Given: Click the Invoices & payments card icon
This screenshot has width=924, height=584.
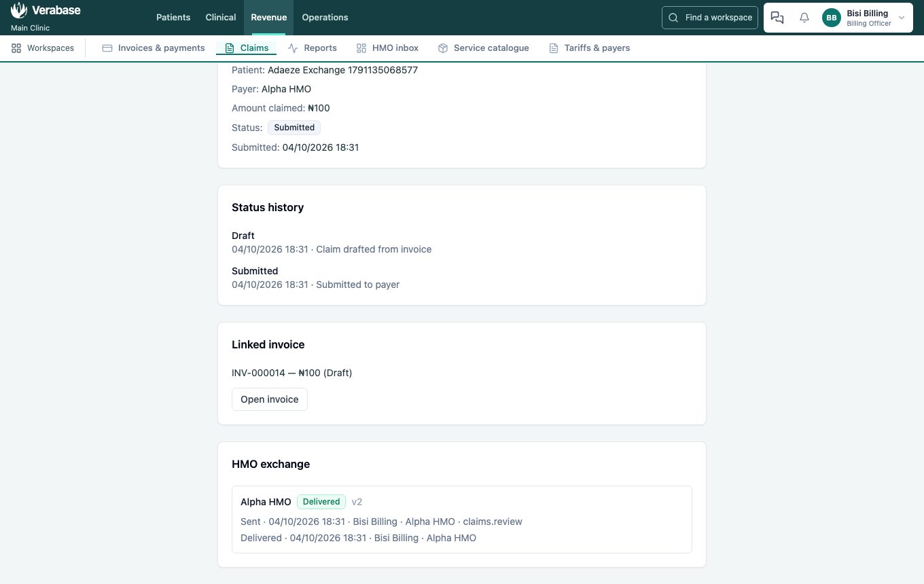Looking at the screenshot, I should tap(107, 48).
